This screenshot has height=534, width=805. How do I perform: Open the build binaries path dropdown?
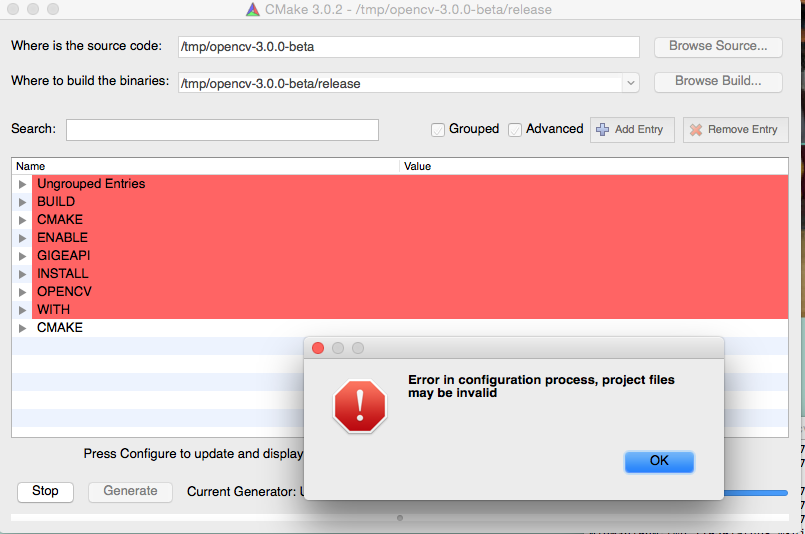[630, 83]
